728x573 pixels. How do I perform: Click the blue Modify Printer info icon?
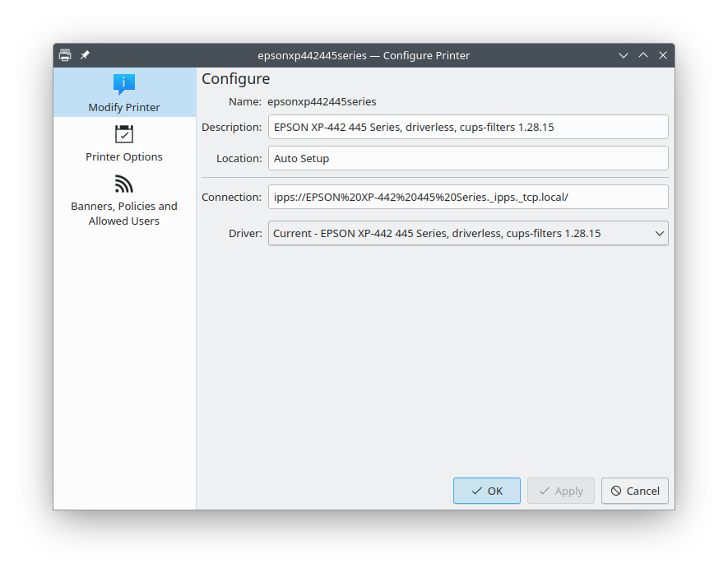tap(124, 84)
